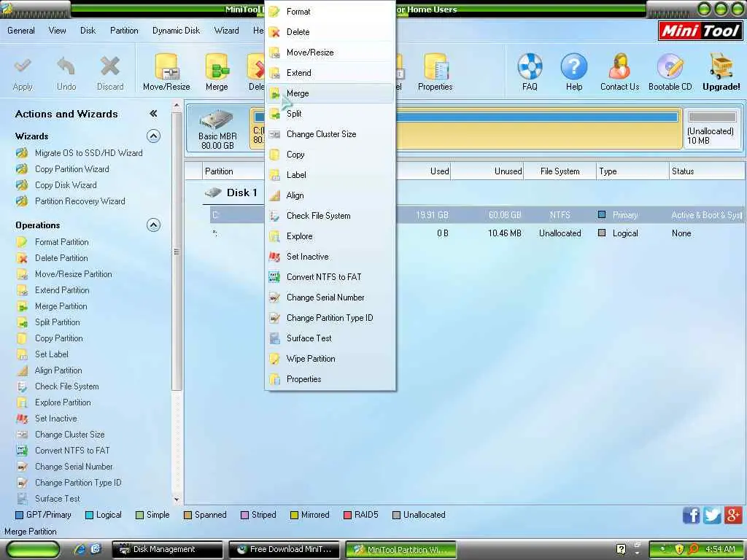The height and width of the screenshot is (560, 747).
Task: Choose Delete from the context menu
Action: (330, 32)
